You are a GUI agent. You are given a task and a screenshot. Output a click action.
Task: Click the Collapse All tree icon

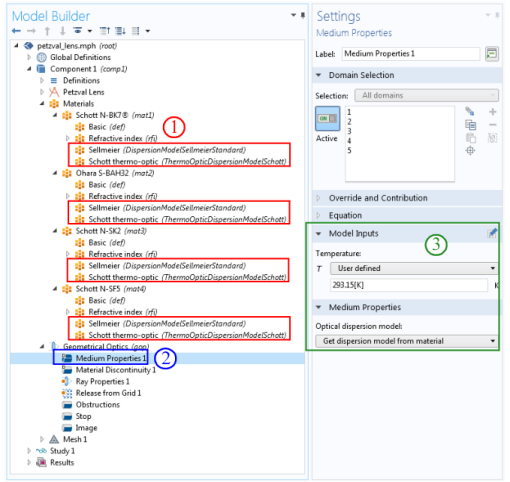tap(105, 31)
